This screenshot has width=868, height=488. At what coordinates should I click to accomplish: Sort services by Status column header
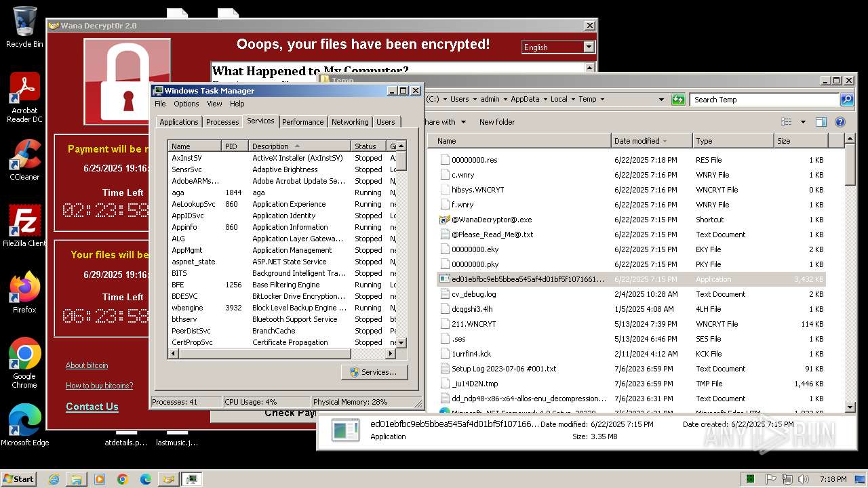pyautogui.click(x=369, y=146)
